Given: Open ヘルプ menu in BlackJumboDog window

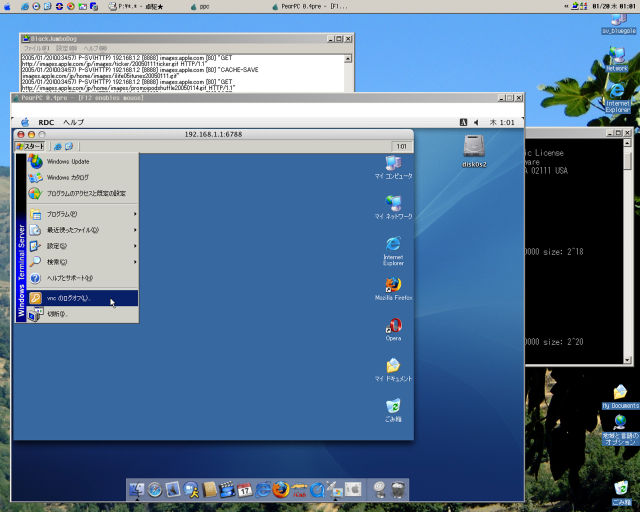Looking at the screenshot, I should coord(95,48).
